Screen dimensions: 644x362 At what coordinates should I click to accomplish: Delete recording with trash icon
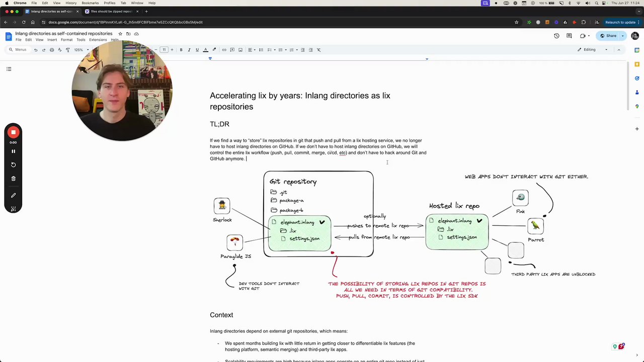tap(14, 178)
